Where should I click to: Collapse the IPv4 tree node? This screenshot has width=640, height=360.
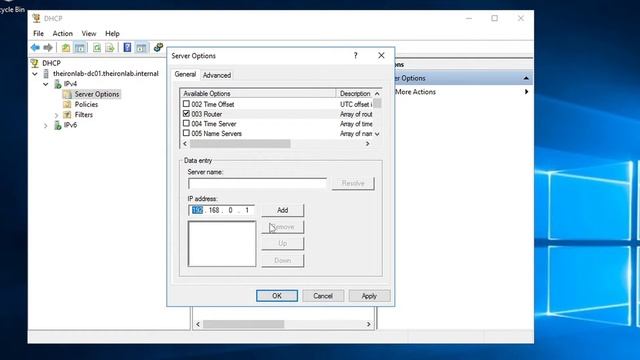pyautogui.click(x=46, y=84)
